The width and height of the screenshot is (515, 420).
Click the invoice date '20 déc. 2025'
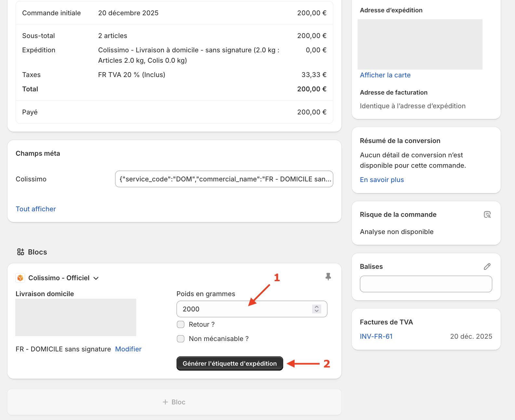[471, 336]
